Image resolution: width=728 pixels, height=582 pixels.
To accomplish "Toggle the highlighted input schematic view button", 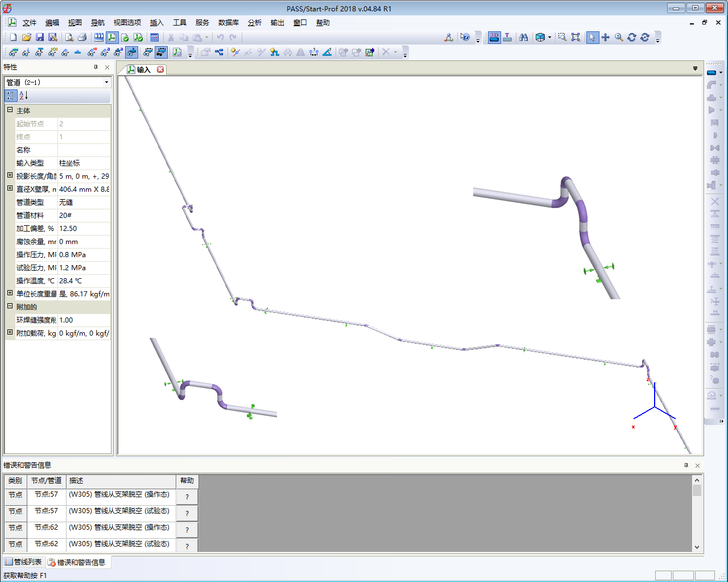I will coord(112,37).
